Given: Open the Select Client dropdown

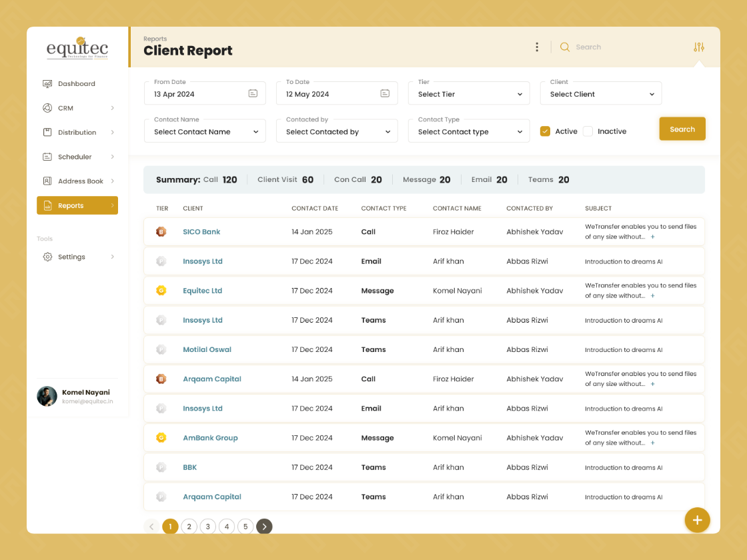Looking at the screenshot, I should pos(601,93).
